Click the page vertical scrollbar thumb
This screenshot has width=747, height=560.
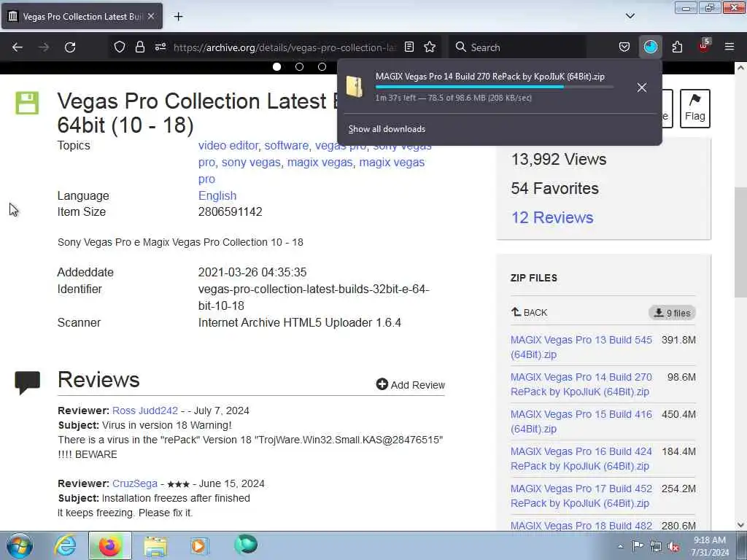(740, 242)
